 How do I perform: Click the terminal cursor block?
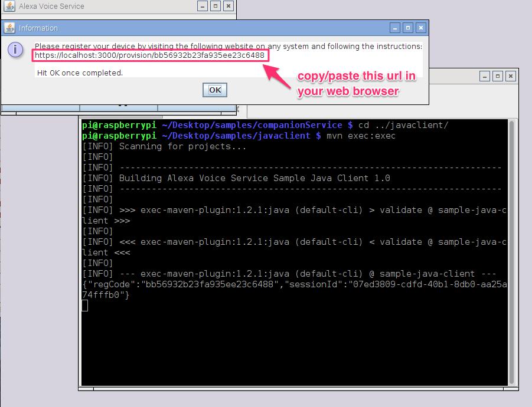click(85, 306)
